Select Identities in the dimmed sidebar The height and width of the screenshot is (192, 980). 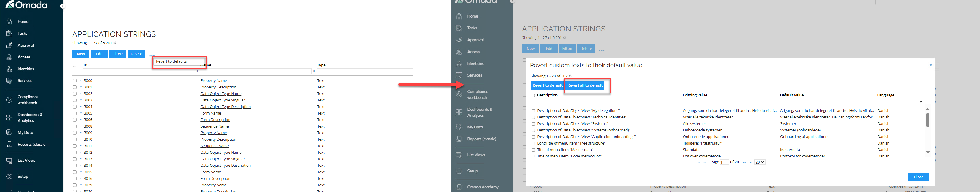[x=475, y=64]
